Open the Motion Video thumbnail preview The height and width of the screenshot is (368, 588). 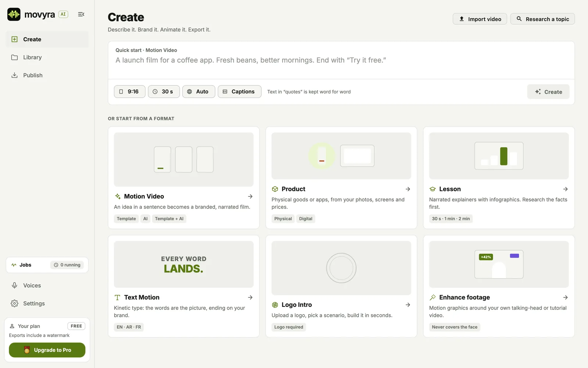click(x=184, y=159)
